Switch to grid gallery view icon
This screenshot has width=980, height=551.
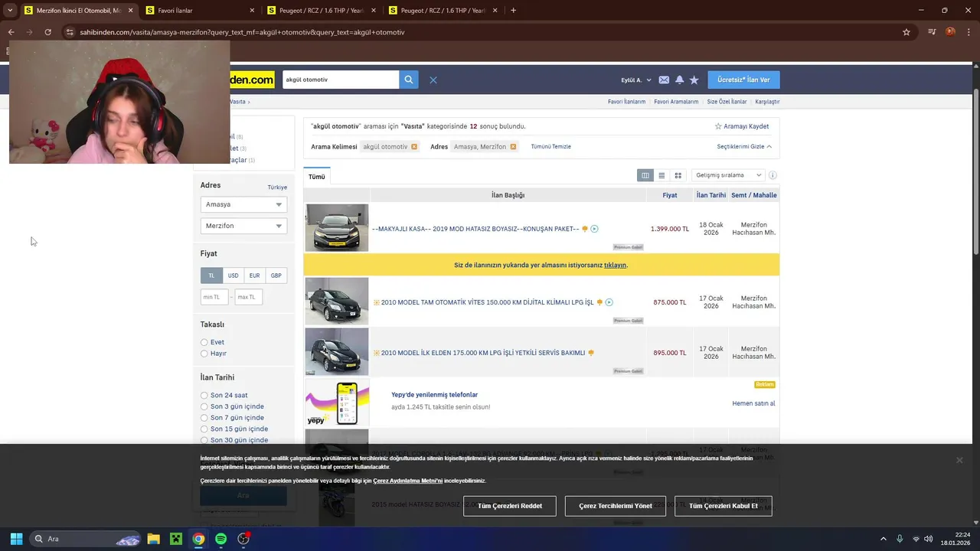678,175
